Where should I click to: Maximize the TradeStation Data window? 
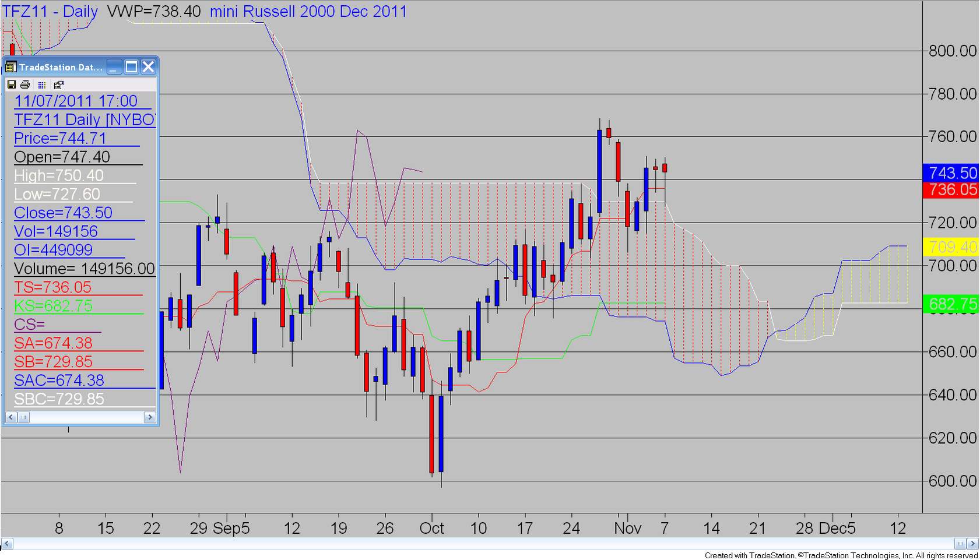pos(132,67)
